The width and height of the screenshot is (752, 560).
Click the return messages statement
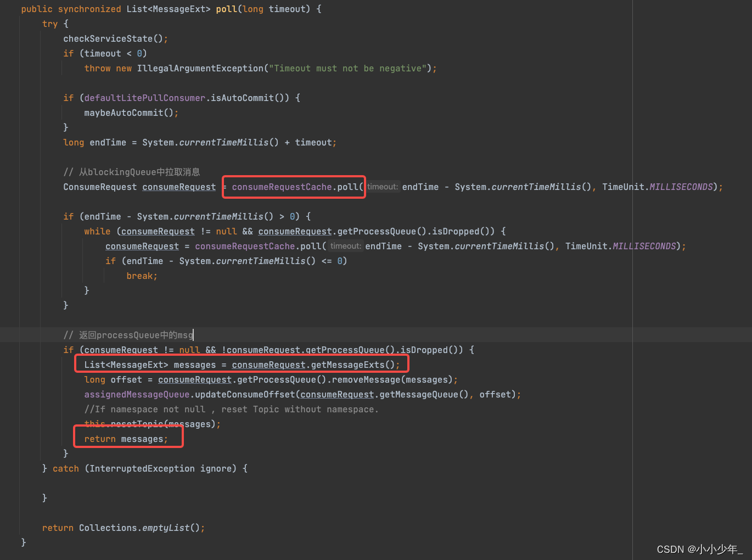click(x=126, y=439)
